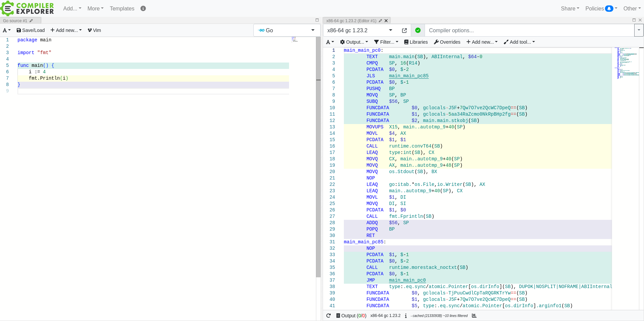Click the info icon beside Templates
644x321 pixels.
(143, 8)
